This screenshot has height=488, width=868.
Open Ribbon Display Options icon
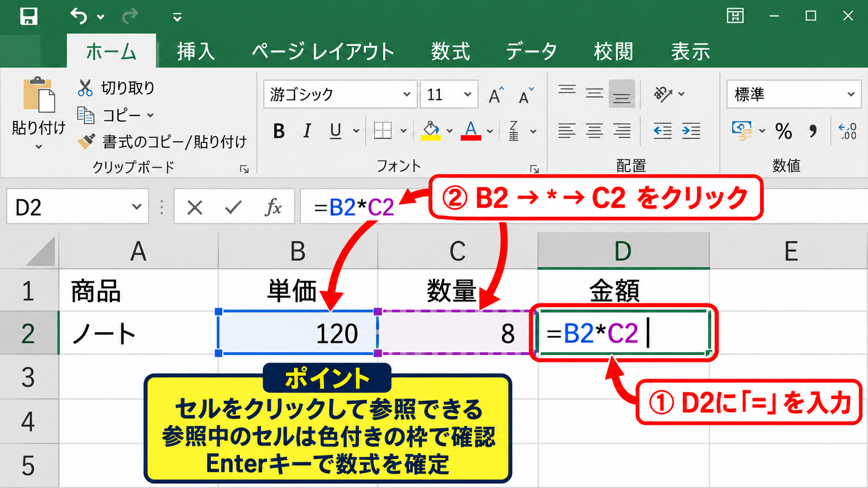click(x=735, y=16)
